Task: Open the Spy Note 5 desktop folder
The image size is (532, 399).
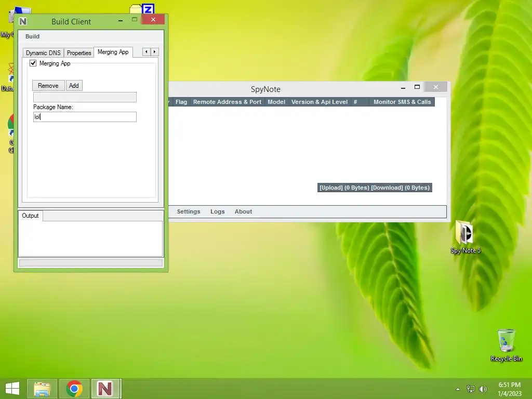Action: pos(465,237)
